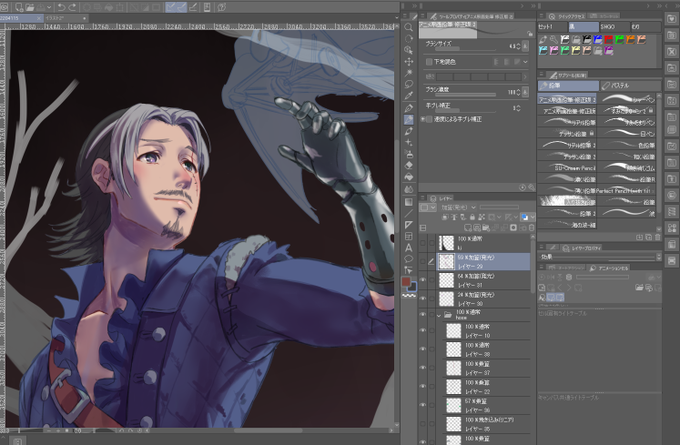This screenshot has height=445, width=680.
Task: Open the 下地混色 options dropdown arrow
Action: point(526,62)
